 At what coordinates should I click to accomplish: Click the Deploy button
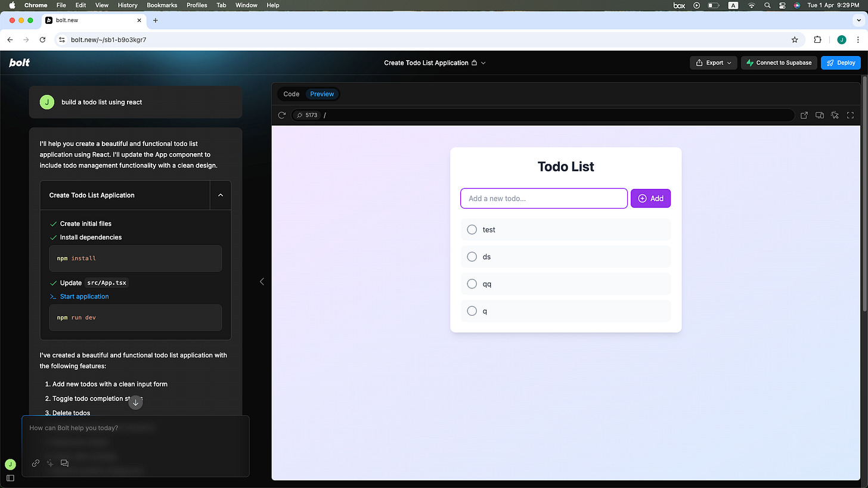[x=841, y=63]
